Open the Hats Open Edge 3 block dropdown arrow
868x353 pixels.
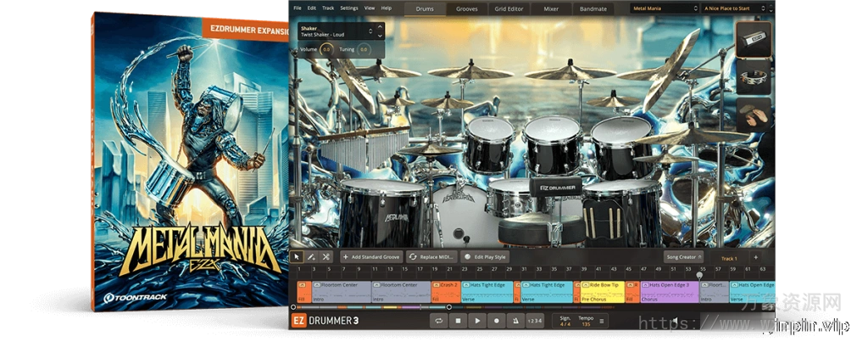coord(645,284)
